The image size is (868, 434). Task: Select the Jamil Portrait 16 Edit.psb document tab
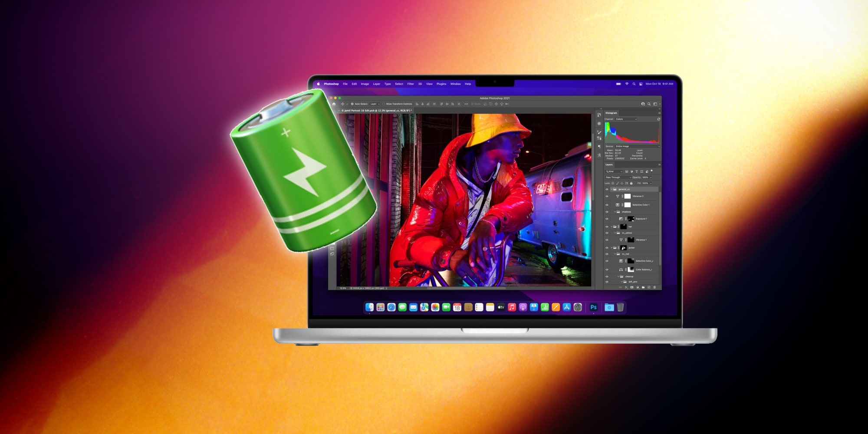click(376, 111)
